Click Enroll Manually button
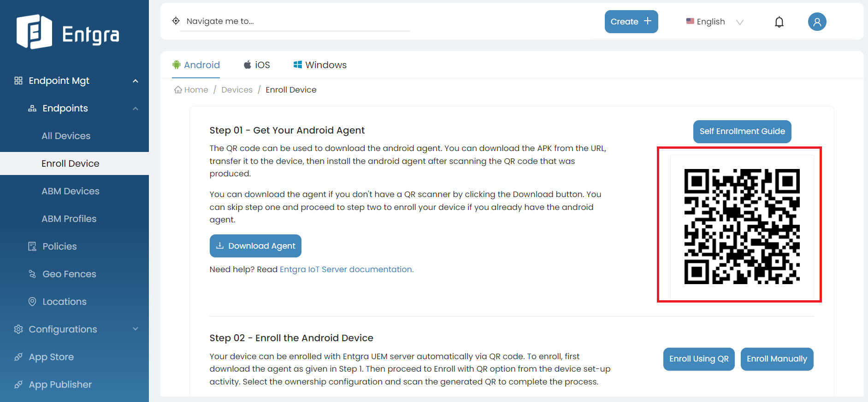The height and width of the screenshot is (402, 868). 777,359
